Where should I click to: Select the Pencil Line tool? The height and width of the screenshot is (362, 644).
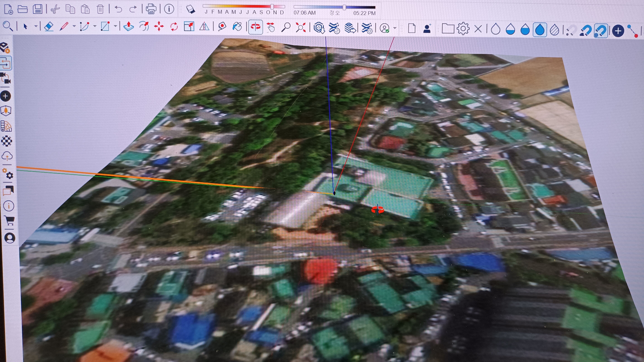pos(64,26)
